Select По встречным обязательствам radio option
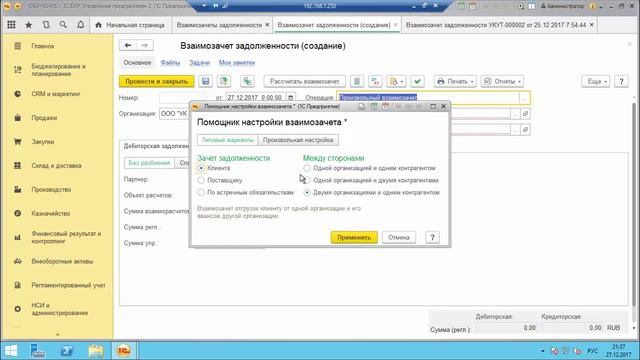 [x=201, y=192]
